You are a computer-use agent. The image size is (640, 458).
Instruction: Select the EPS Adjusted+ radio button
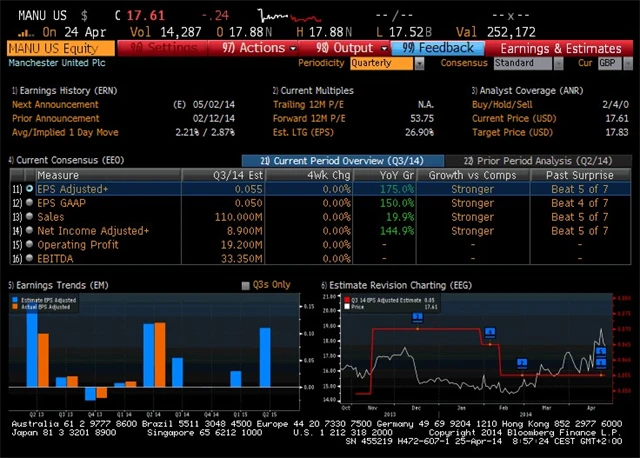[30, 189]
